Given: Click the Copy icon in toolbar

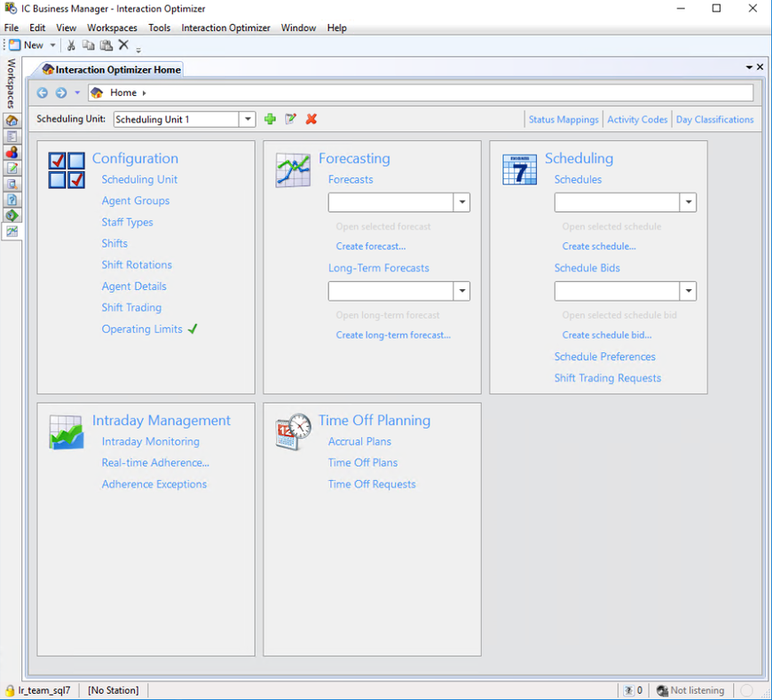Looking at the screenshot, I should pos(88,45).
